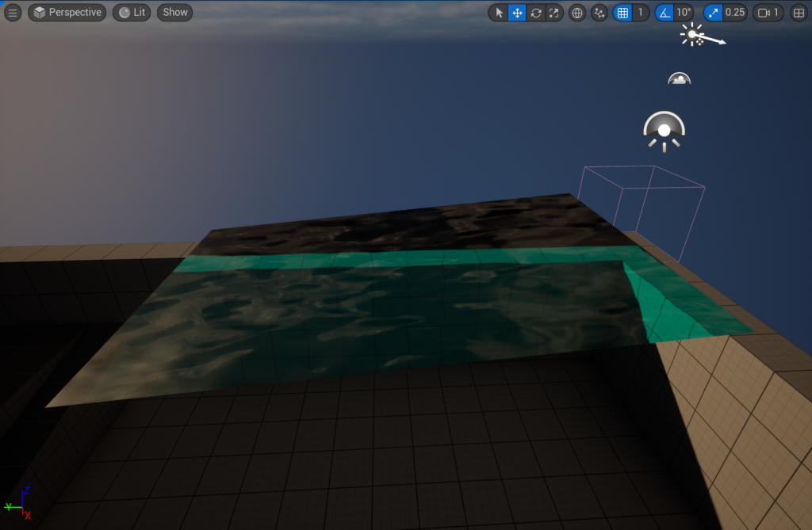The height and width of the screenshot is (530, 812).
Task: Open the Perspective view type menu
Action: pyautogui.click(x=67, y=13)
